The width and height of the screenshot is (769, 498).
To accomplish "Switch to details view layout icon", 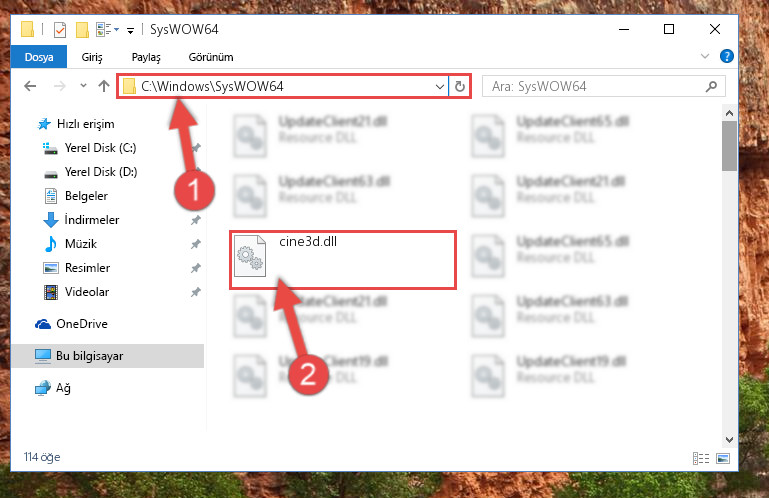I will tap(700, 458).
